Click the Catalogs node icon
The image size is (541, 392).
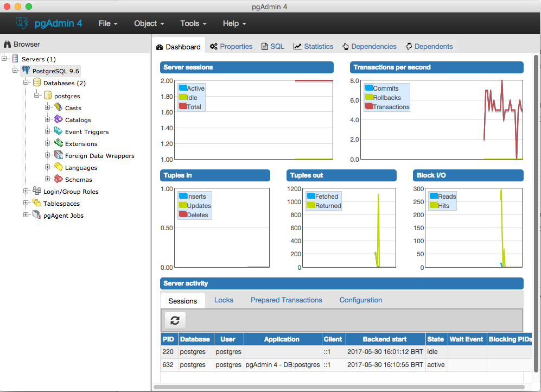pyautogui.click(x=59, y=119)
